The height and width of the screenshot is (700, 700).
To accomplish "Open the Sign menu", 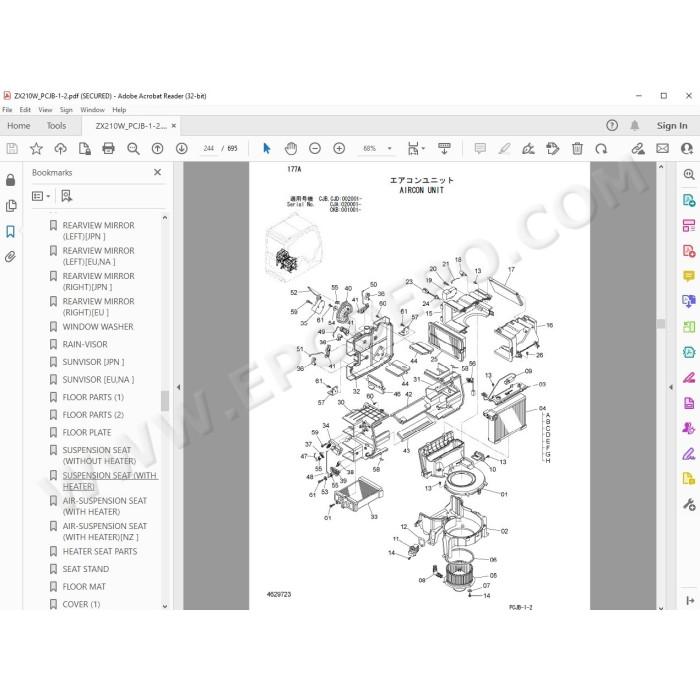I will (66, 109).
